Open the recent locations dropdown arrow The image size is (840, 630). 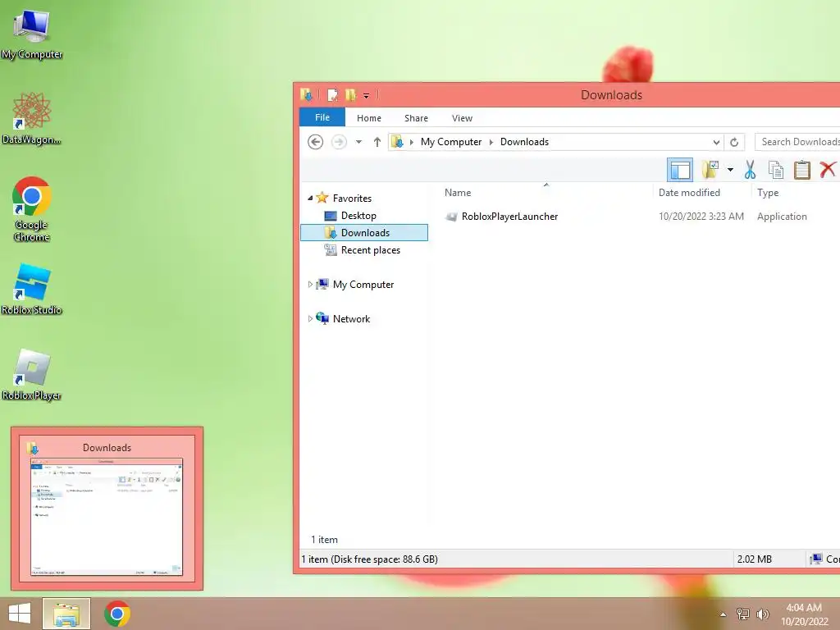(x=359, y=142)
